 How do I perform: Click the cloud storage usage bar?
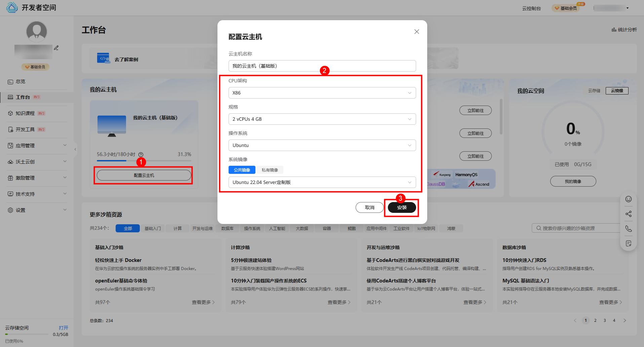pos(27,334)
